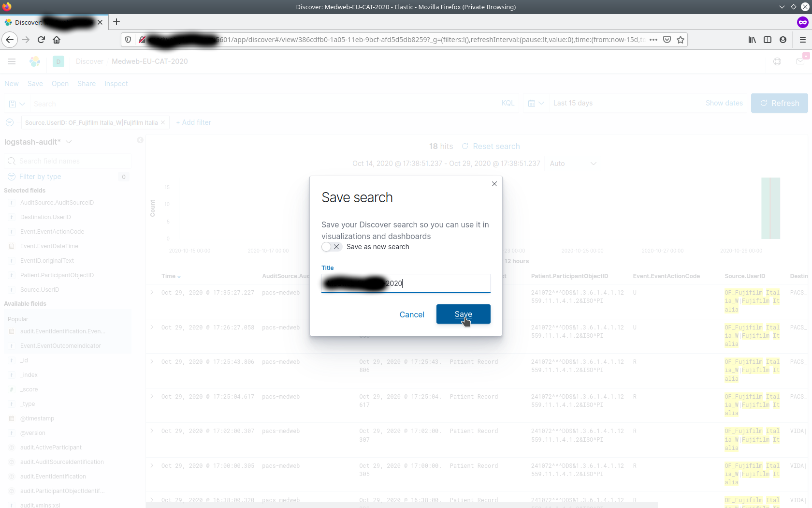The image size is (812, 508).
Task: Select the Destination.UserID field
Action: click(45, 217)
